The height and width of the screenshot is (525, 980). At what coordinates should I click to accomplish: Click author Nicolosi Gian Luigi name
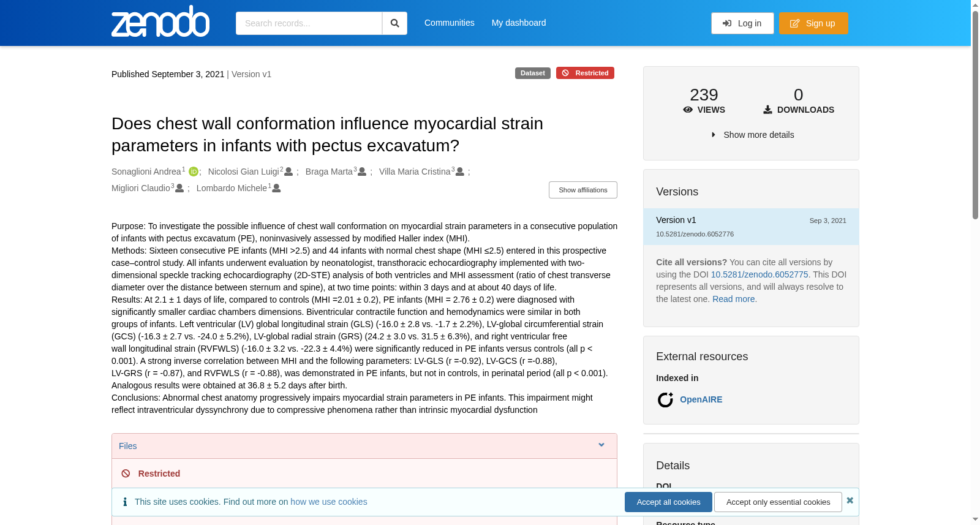click(244, 172)
